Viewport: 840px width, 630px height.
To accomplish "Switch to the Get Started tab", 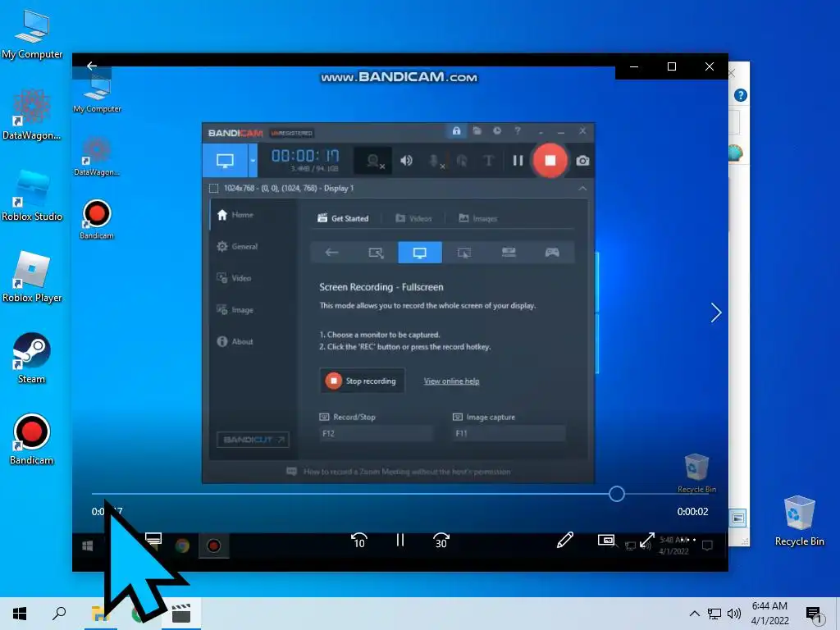I will coord(343,218).
